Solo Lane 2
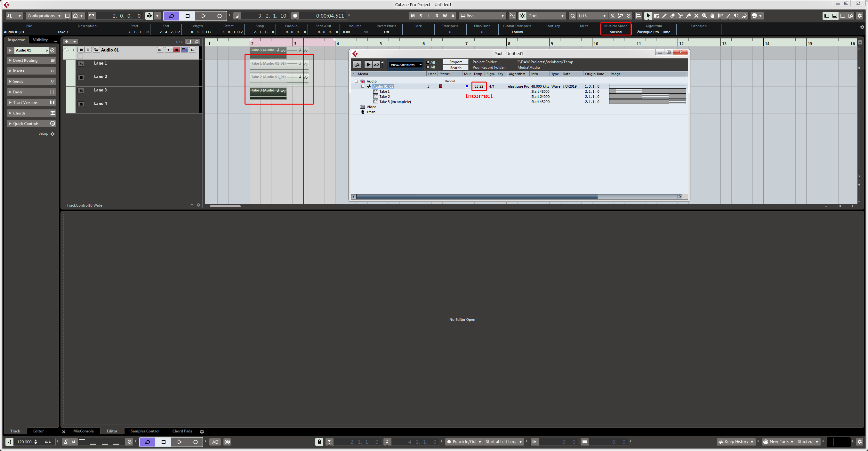The height and width of the screenshot is (451, 868). coord(81,77)
